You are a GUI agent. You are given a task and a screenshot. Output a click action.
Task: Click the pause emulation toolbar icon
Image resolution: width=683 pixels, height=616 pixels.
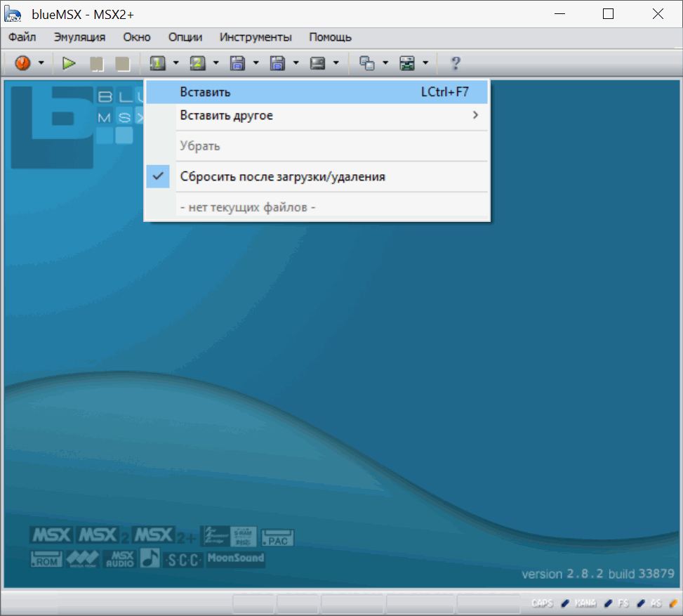point(96,64)
